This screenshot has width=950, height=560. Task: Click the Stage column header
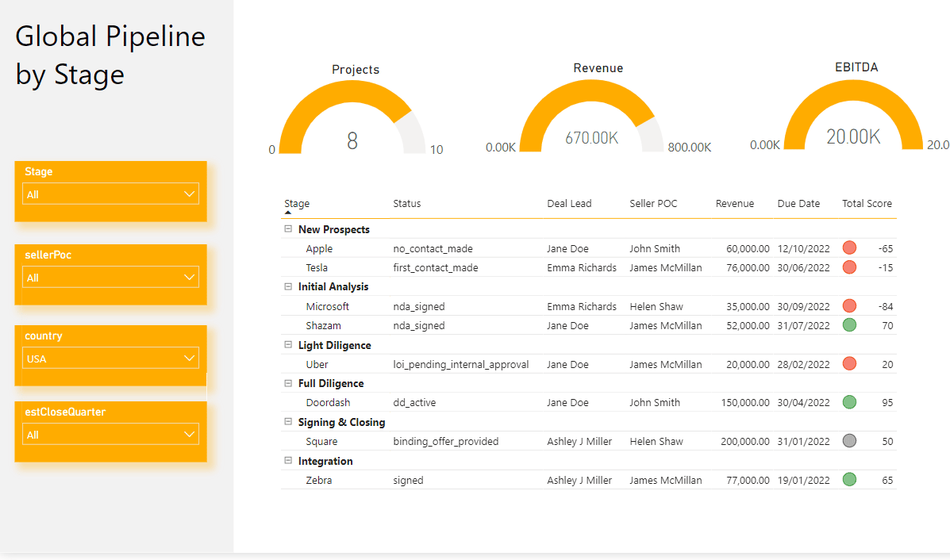pos(297,204)
